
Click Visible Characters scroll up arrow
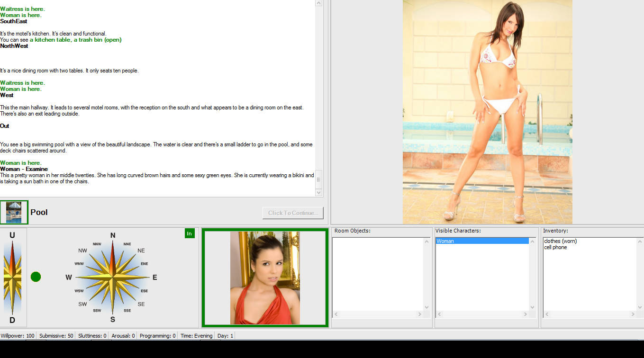(532, 242)
